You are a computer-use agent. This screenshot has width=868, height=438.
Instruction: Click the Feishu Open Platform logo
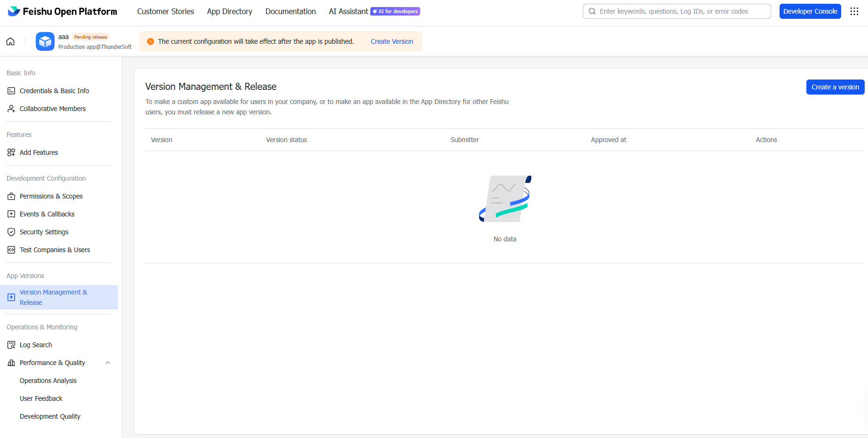point(63,11)
